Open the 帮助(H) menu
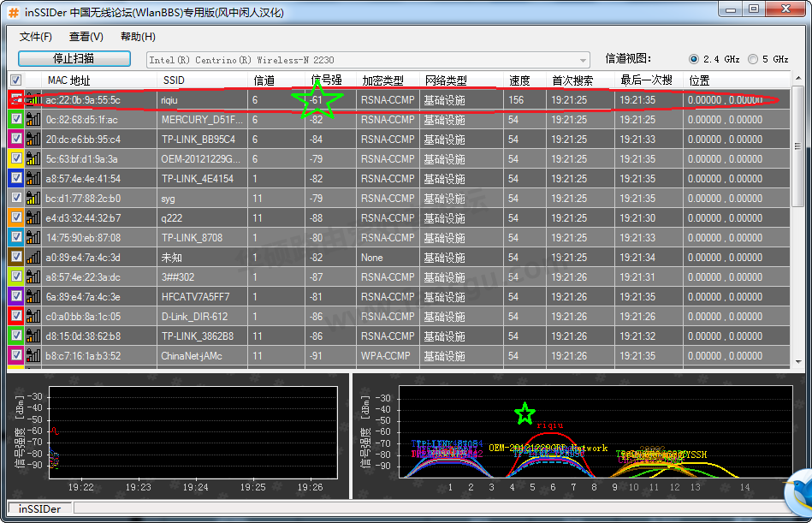Image resolution: width=812 pixels, height=523 pixels. (x=138, y=37)
